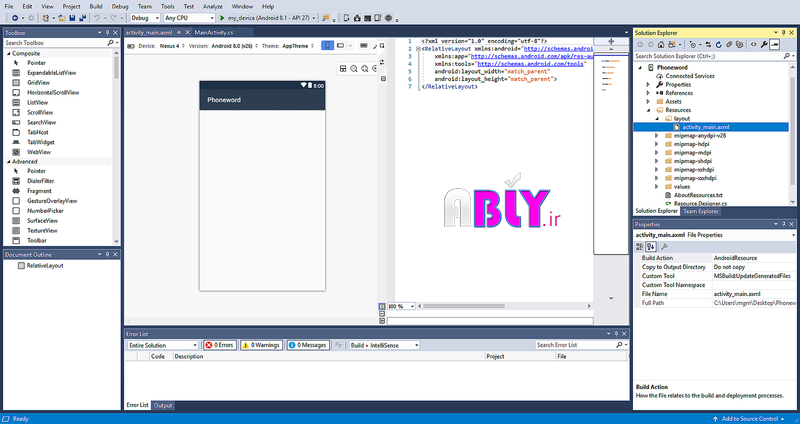
Task: Change the Nexus 4 device selector
Action: [x=171, y=46]
